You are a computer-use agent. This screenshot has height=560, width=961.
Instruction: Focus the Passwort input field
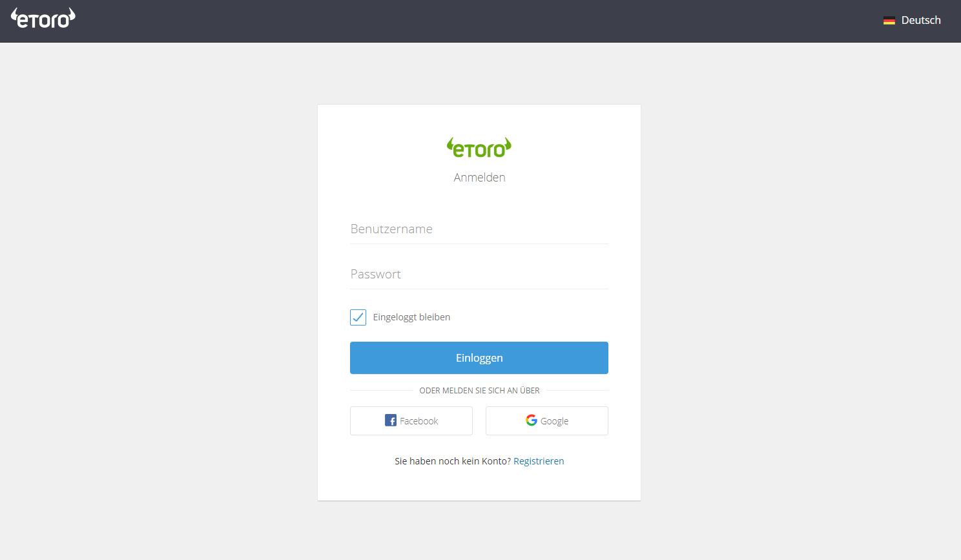point(479,274)
